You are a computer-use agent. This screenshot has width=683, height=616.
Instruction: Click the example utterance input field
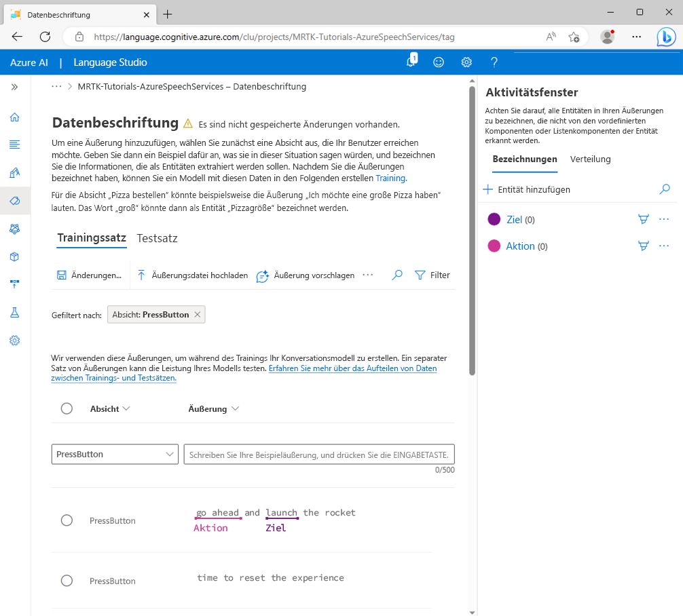(319, 455)
